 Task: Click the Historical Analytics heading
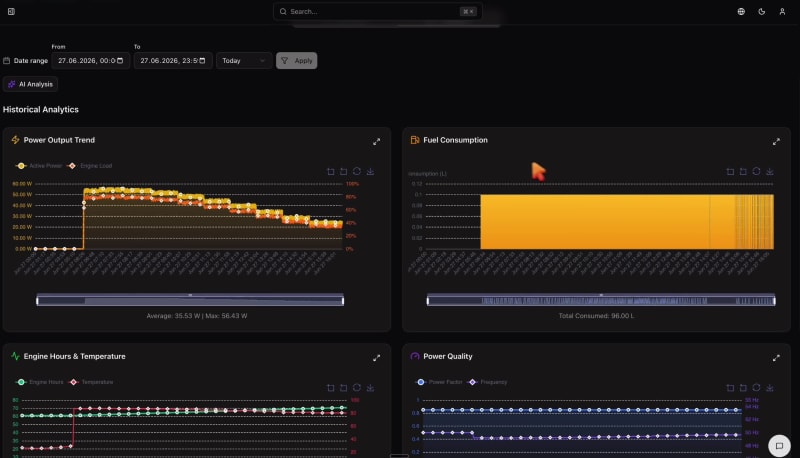(41, 109)
